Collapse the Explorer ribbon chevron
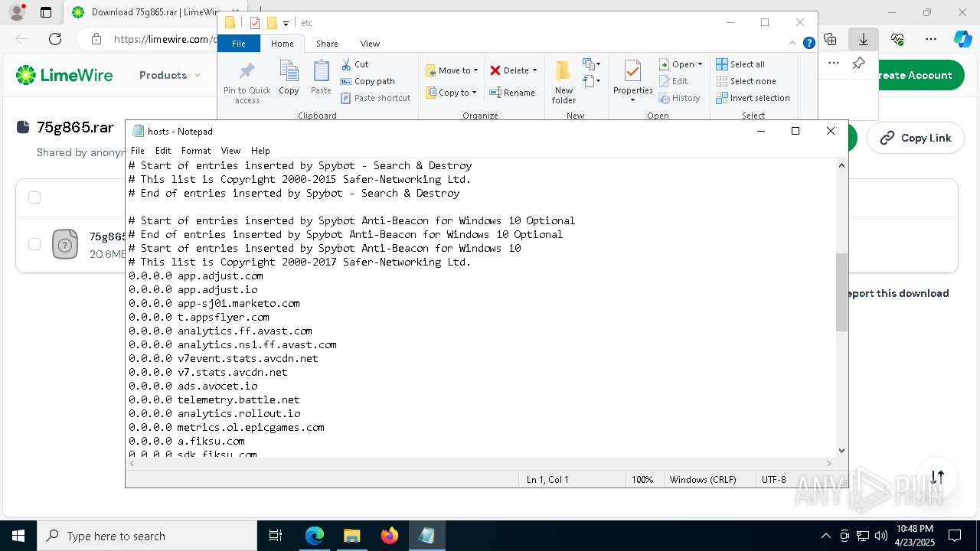This screenshot has height=551, width=980. click(793, 44)
